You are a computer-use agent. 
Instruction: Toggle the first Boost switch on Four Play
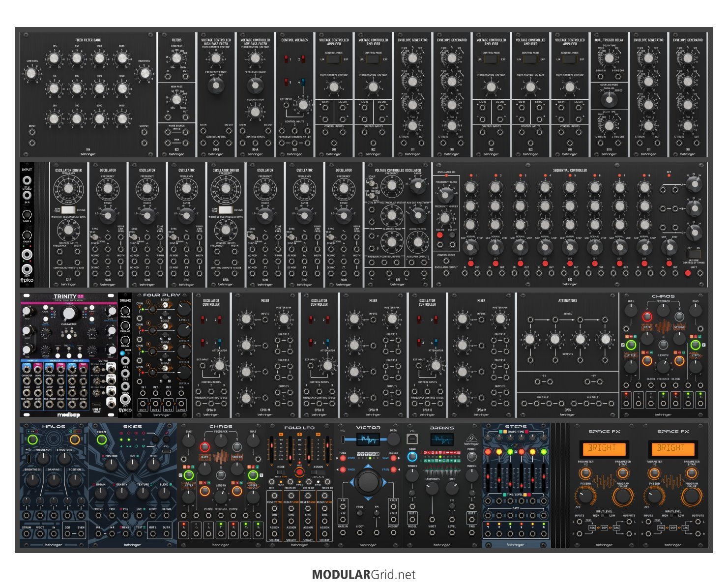click(165, 305)
